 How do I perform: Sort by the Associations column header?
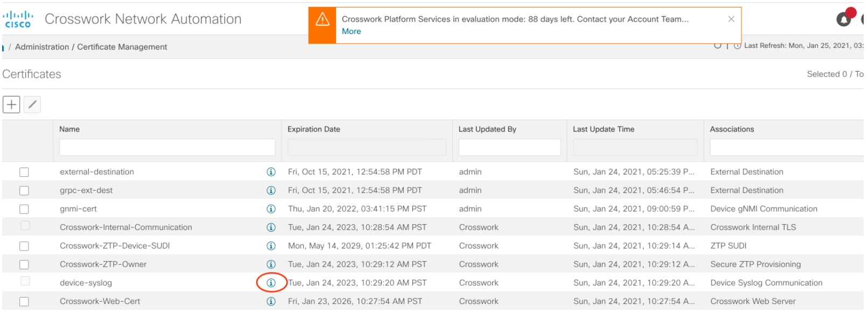pos(732,129)
